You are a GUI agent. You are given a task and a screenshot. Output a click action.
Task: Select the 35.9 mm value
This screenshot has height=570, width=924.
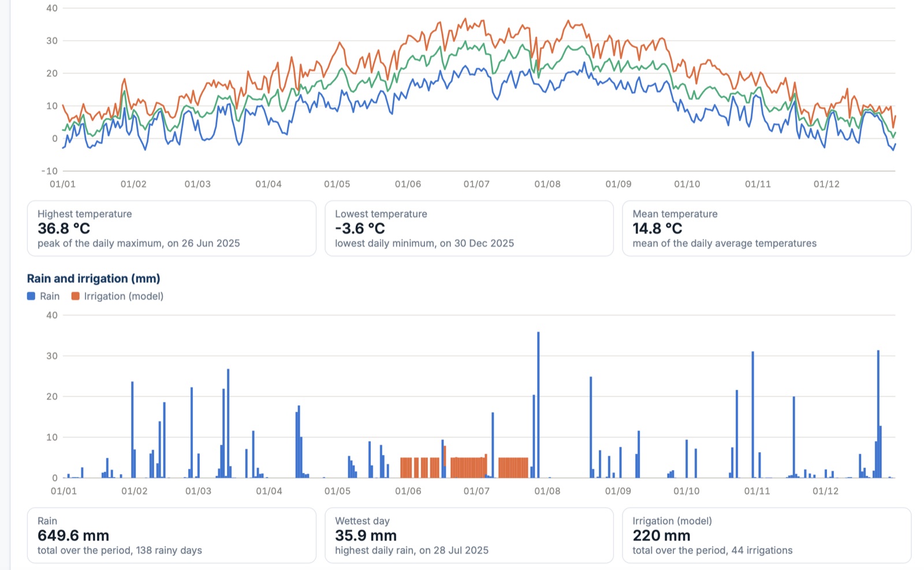[366, 536]
